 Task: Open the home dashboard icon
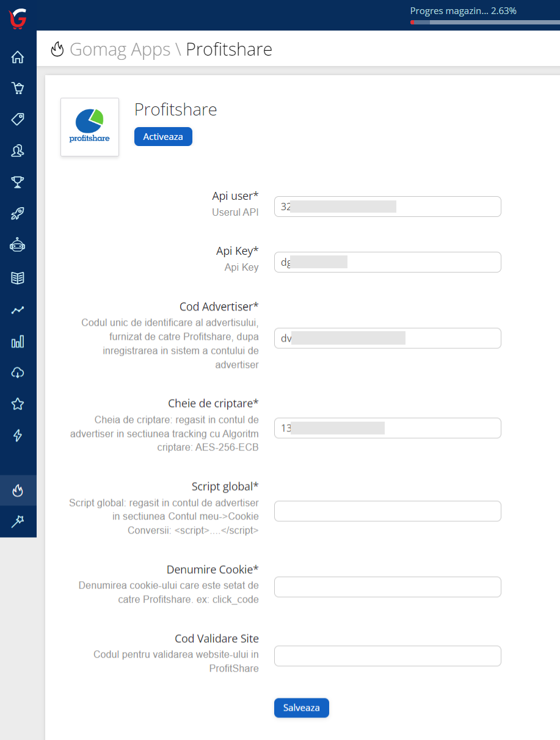pyautogui.click(x=18, y=57)
